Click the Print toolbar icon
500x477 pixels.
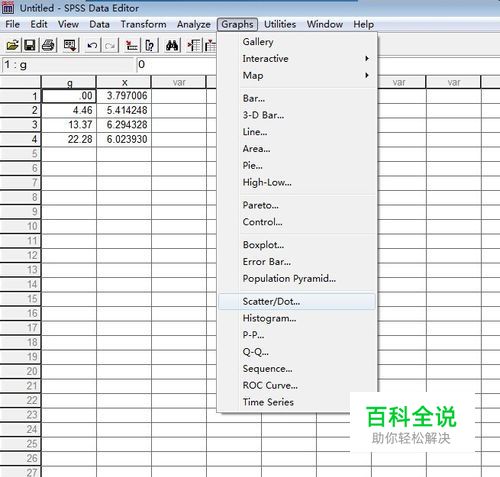click(48, 45)
